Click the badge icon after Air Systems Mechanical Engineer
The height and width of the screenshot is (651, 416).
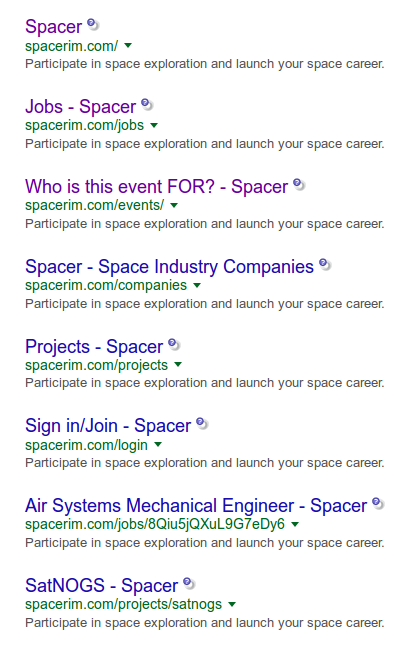pos(378,504)
